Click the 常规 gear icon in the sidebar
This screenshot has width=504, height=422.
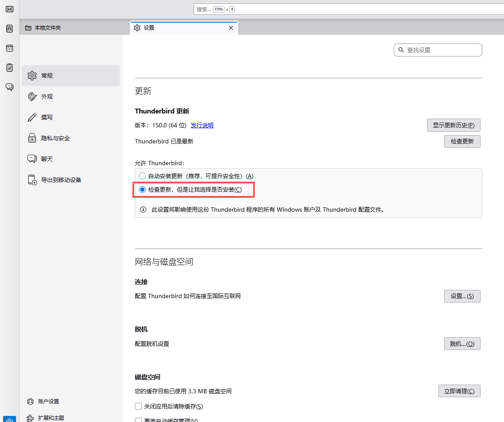click(32, 76)
